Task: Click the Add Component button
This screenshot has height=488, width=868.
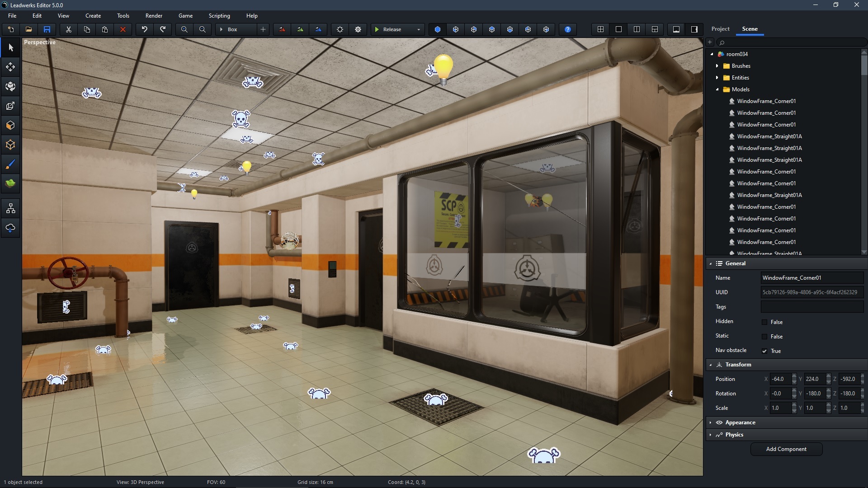Action: pos(786,449)
